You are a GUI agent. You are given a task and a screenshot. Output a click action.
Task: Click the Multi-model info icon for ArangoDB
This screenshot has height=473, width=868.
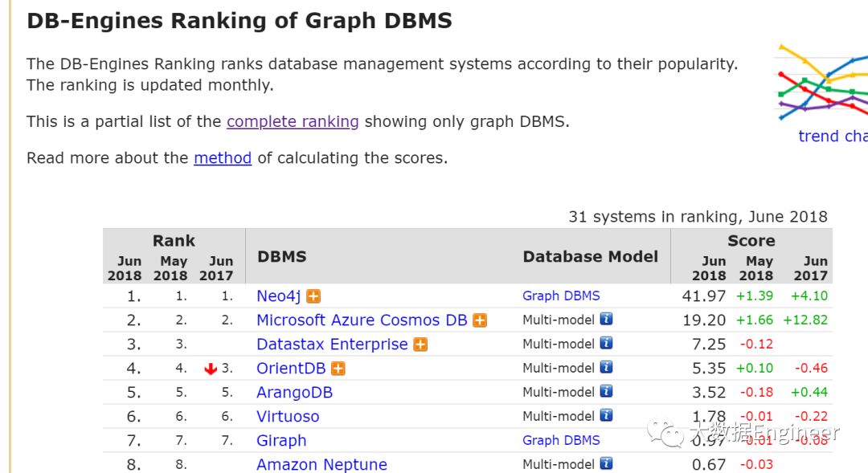pyautogui.click(x=606, y=392)
